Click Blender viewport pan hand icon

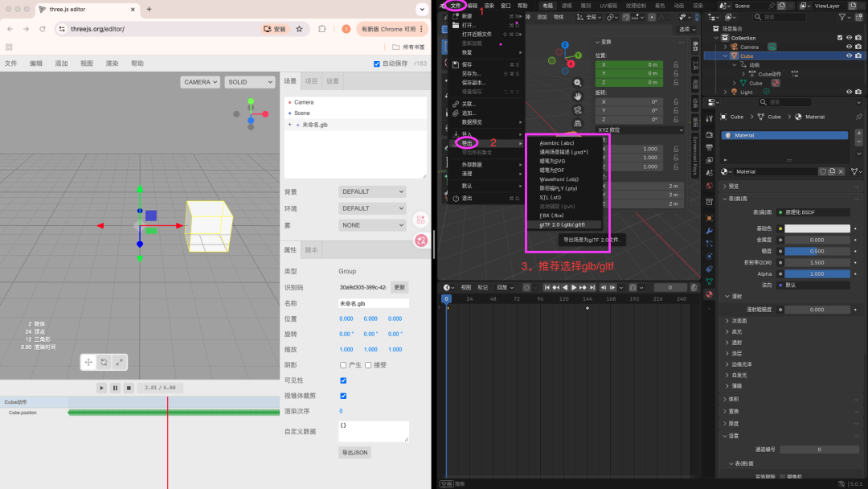coord(577,97)
